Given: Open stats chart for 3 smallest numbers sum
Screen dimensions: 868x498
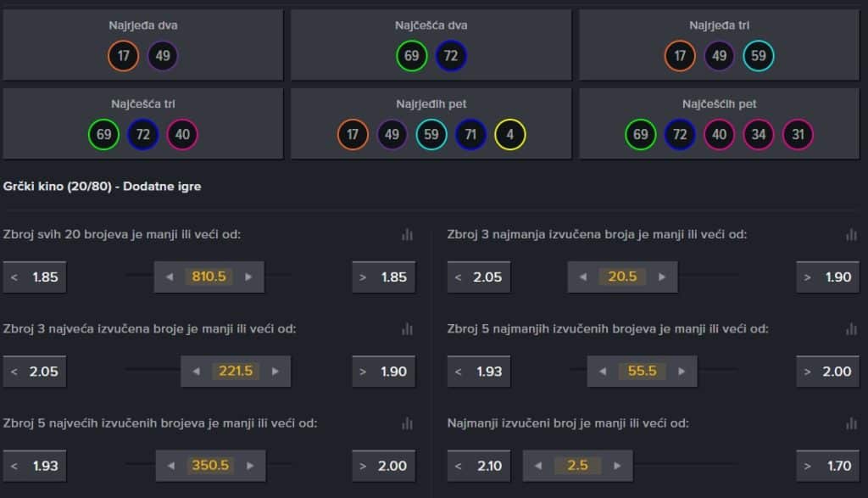Looking at the screenshot, I should click(851, 234).
